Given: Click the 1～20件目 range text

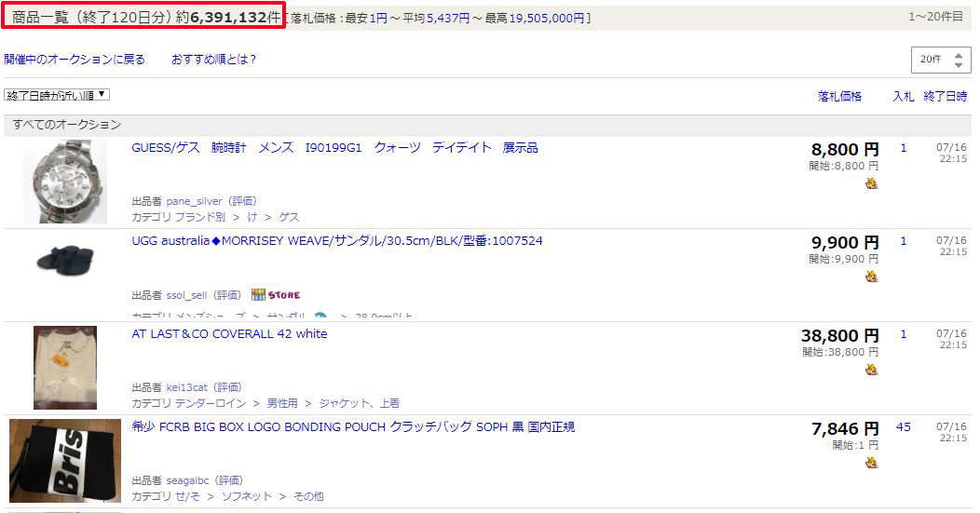Looking at the screenshot, I should [x=935, y=17].
